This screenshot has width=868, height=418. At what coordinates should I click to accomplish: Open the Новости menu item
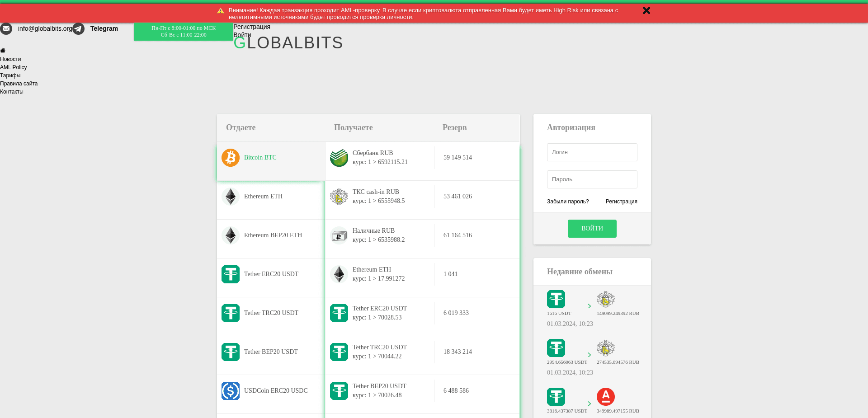(x=10, y=59)
